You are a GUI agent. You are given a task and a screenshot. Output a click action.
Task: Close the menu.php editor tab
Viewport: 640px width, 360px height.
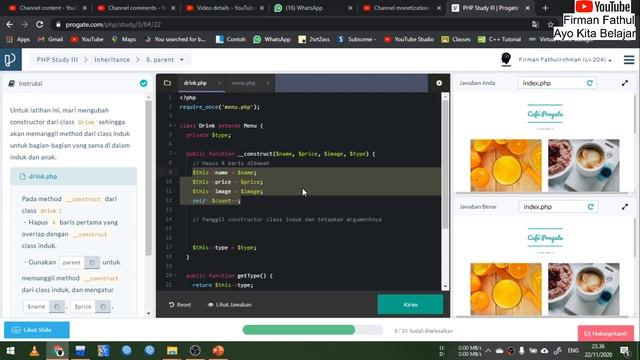click(x=268, y=83)
